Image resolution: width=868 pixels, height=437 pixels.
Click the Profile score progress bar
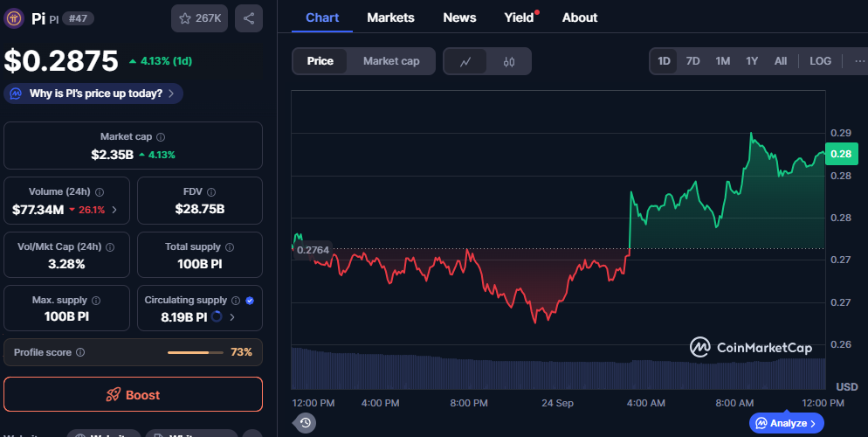click(196, 352)
